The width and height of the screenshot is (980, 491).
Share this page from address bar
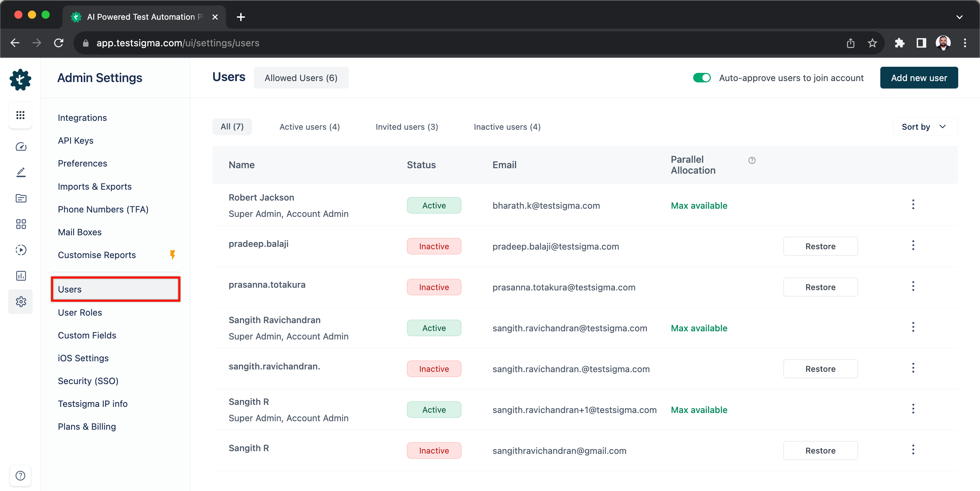coord(851,43)
